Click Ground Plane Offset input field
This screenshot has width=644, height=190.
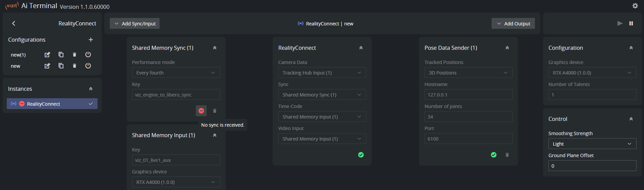592,166
